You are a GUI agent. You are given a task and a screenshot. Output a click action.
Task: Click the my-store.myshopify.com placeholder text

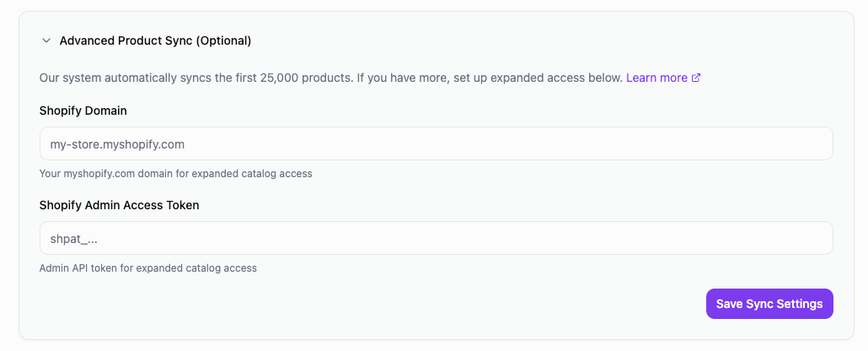point(117,144)
